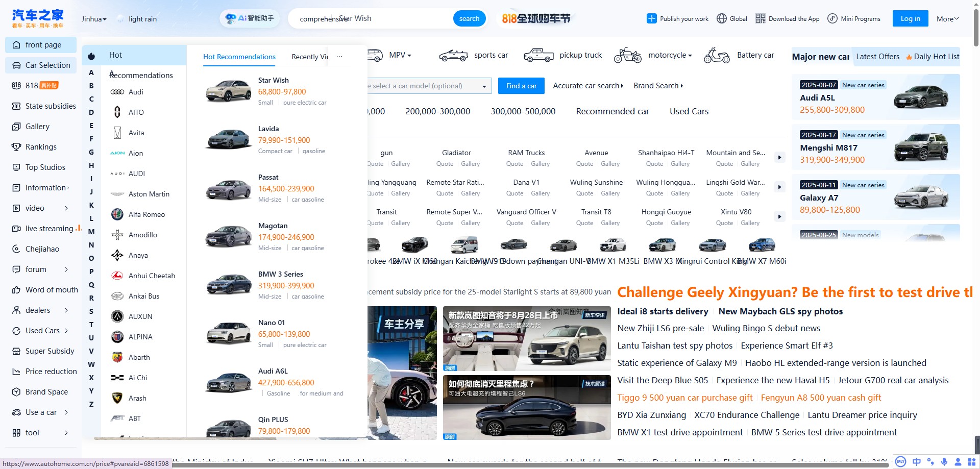Screen dimensions: 980x469
Task: Choose the Abarth brand logo
Action: click(x=117, y=357)
